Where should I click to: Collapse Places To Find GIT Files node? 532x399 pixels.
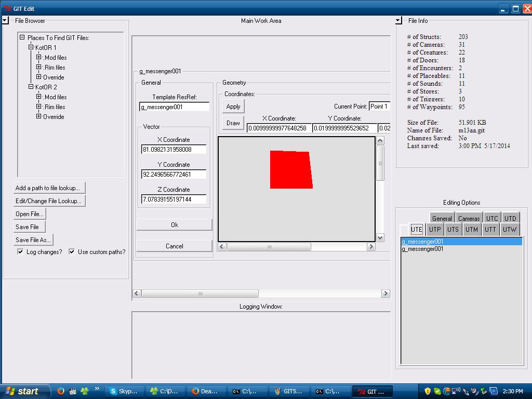click(22, 37)
